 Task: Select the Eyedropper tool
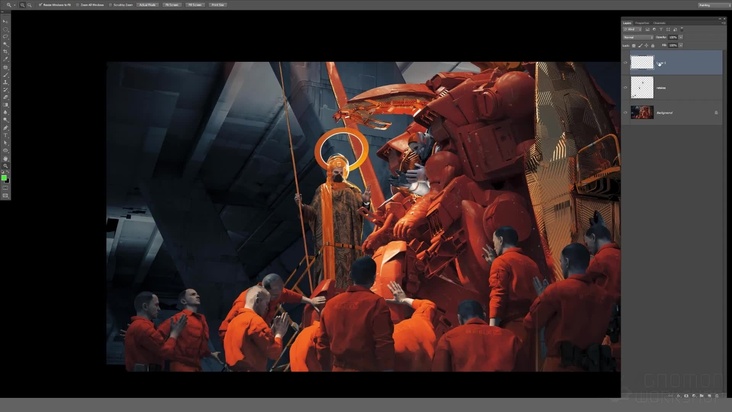[x=6, y=59]
